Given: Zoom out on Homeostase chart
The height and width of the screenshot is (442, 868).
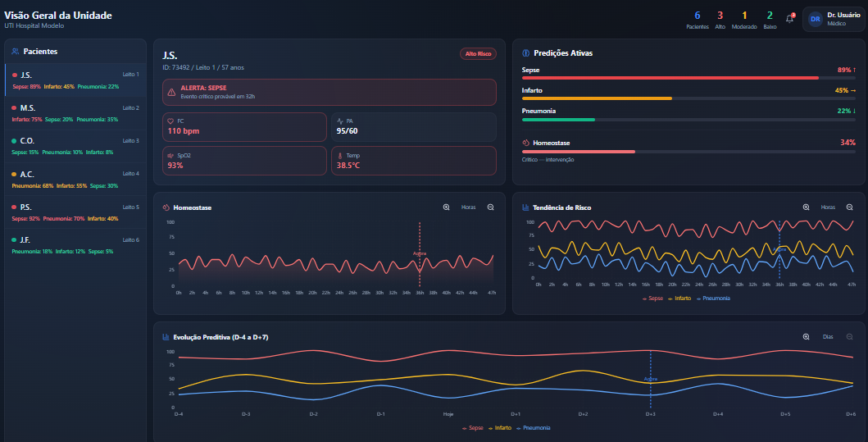Looking at the screenshot, I should pyautogui.click(x=490, y=207).
